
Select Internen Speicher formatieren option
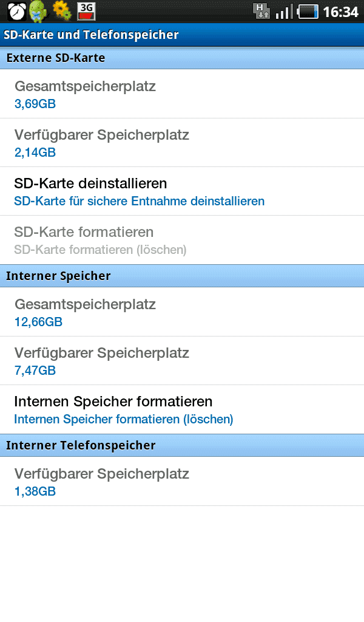182,410
